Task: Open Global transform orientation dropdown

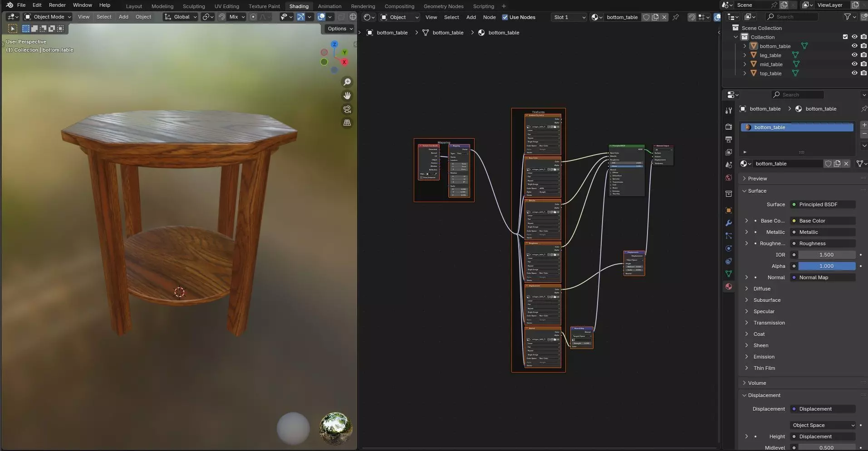Action: (181, 17)
